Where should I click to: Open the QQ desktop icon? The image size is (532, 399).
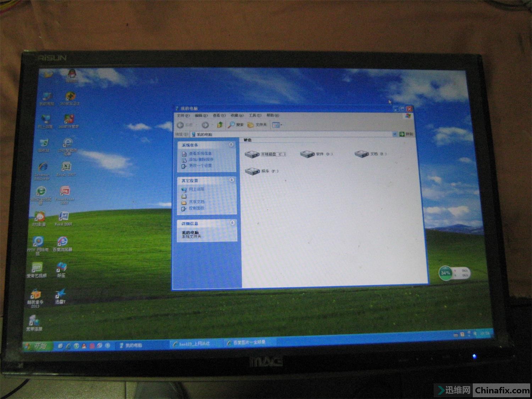[72, 75]
